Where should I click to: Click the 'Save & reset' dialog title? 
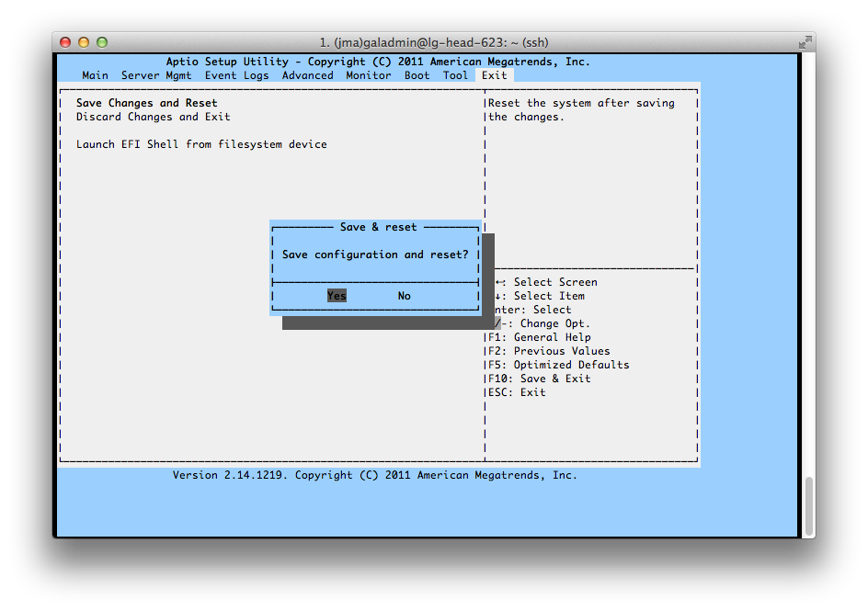pos(378,227)
